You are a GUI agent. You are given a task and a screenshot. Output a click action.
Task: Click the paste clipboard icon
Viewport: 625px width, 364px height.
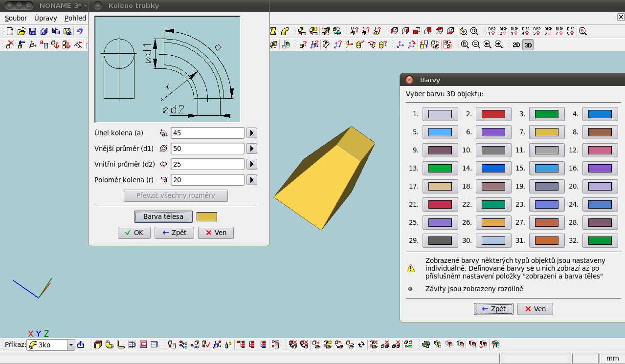coord(67,31)
